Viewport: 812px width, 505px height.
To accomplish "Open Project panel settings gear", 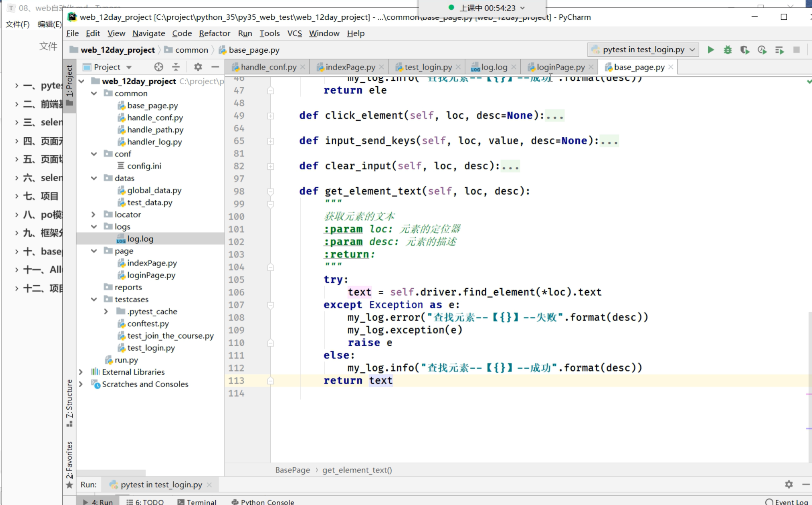I will 198,67.
